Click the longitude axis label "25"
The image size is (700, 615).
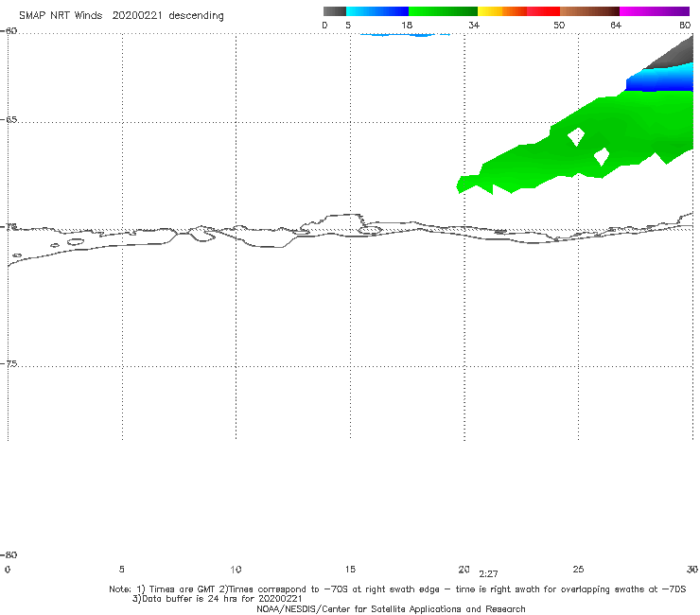(x=578, y=570)
